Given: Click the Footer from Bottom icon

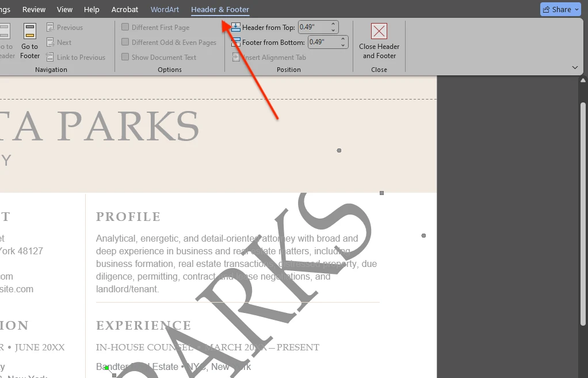Looking at the screenshot, I should tap(236, 43).
